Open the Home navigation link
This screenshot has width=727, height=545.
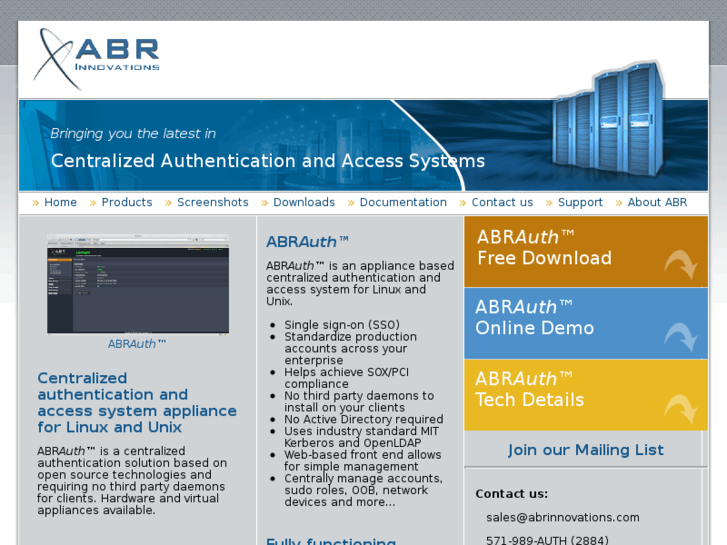[x=60, y=202]
